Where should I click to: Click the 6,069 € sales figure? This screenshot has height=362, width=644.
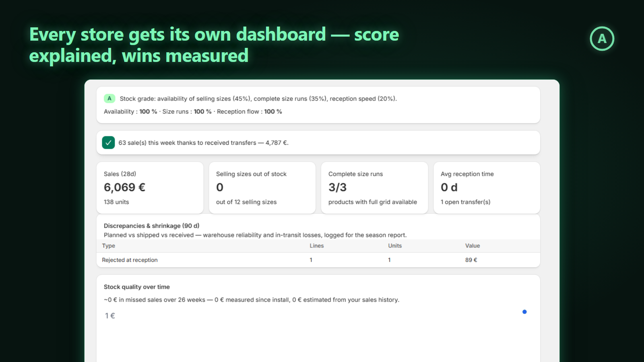pyautogui.click(x=125, y=187)
